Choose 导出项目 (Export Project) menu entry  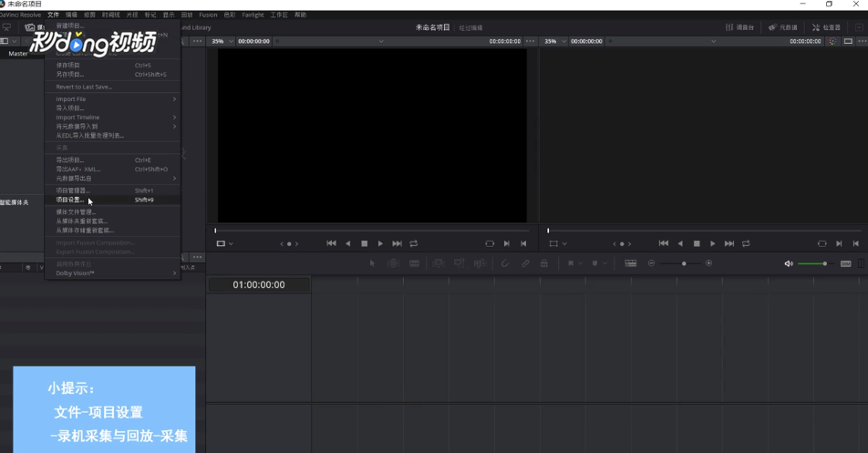click(112, 160)
